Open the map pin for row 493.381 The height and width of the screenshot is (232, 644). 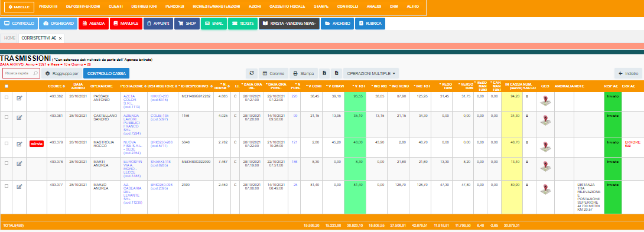[x=545, y=120]
